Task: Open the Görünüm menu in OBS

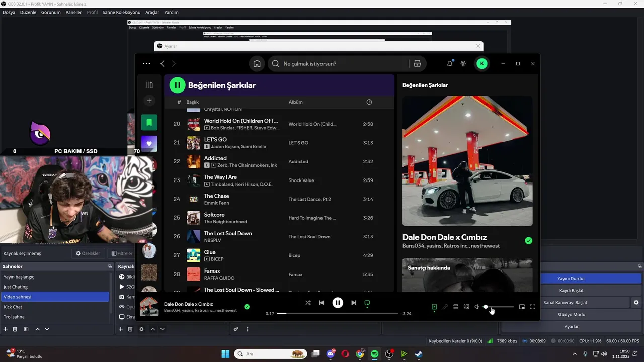Action: click(51, 12)
